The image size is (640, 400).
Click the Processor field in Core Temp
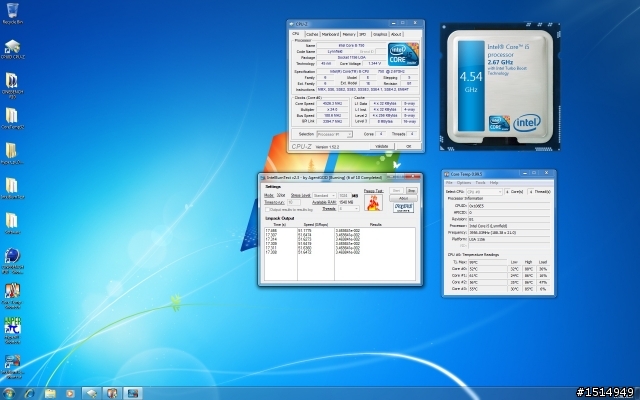[509, 226]
